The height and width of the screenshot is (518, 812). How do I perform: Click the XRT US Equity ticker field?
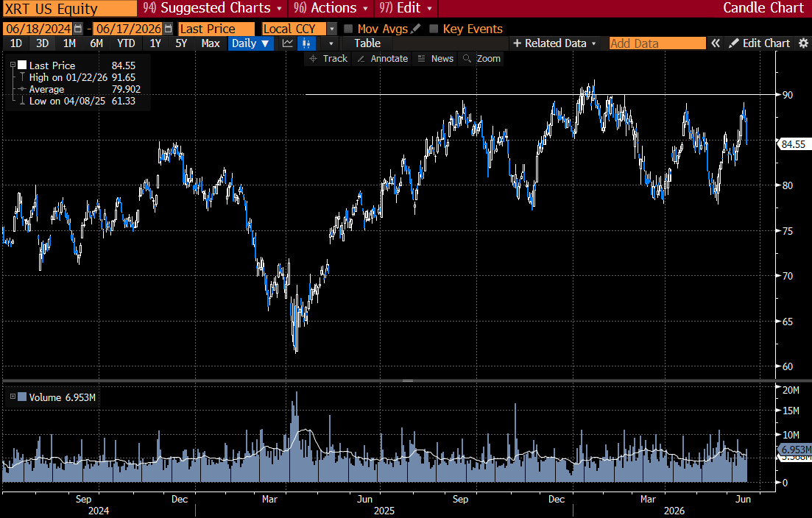[x=69, y=8]
